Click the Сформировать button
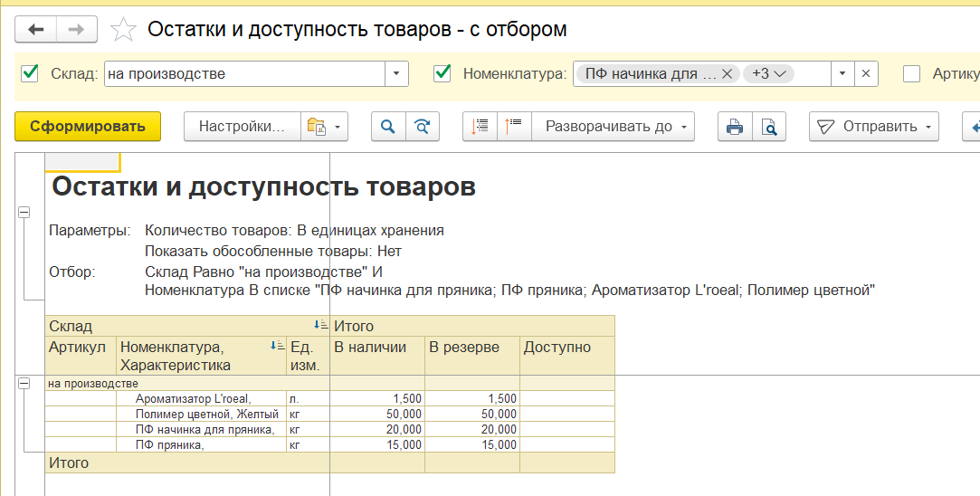This screenshot has height=496, width=980. pyautogui.click(x=87, y=127)
